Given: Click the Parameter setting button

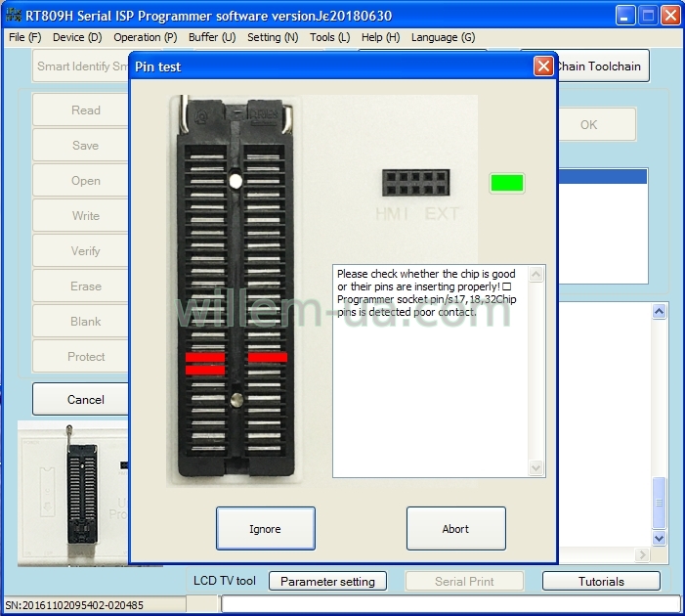Looking at the screenshot, I should pos(327,581).
